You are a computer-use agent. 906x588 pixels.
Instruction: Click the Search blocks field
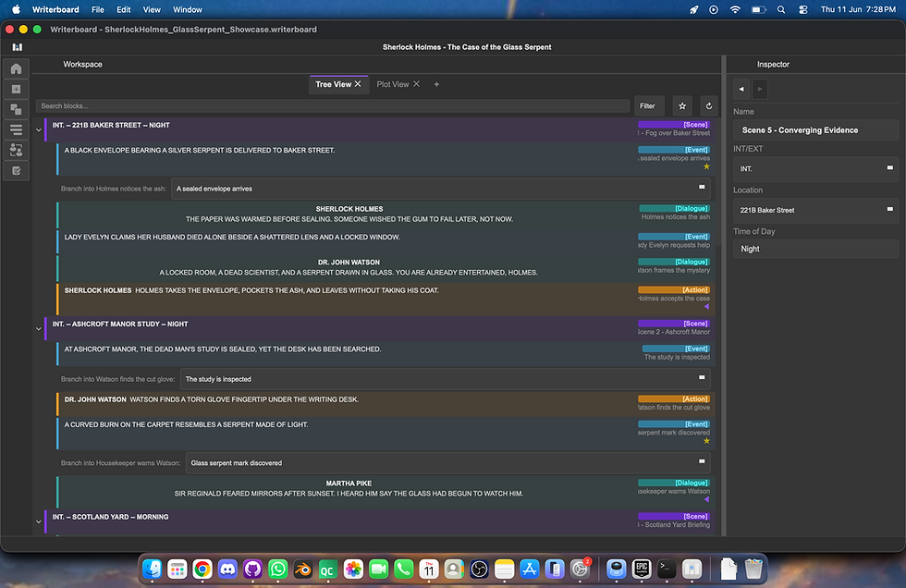[333, 105]
